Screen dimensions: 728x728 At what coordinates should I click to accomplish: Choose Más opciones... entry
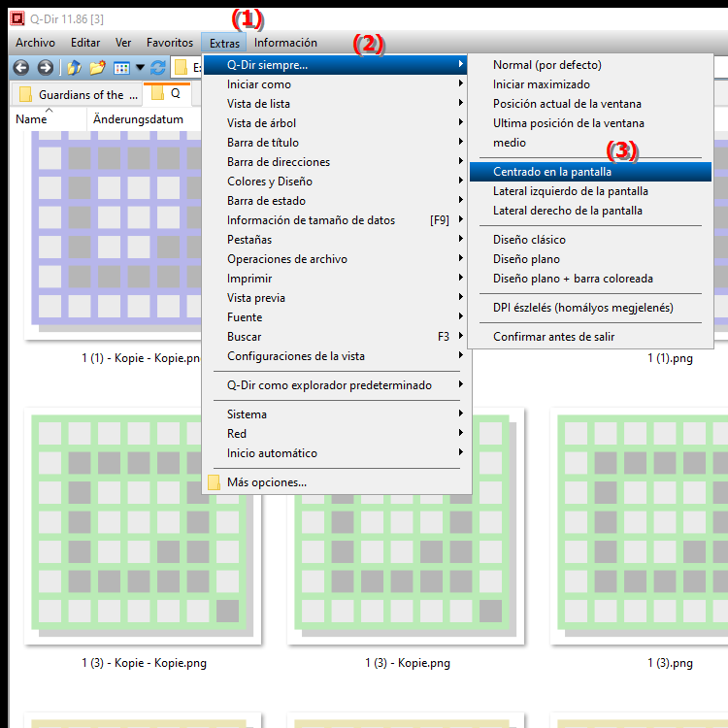coord(335,482)
